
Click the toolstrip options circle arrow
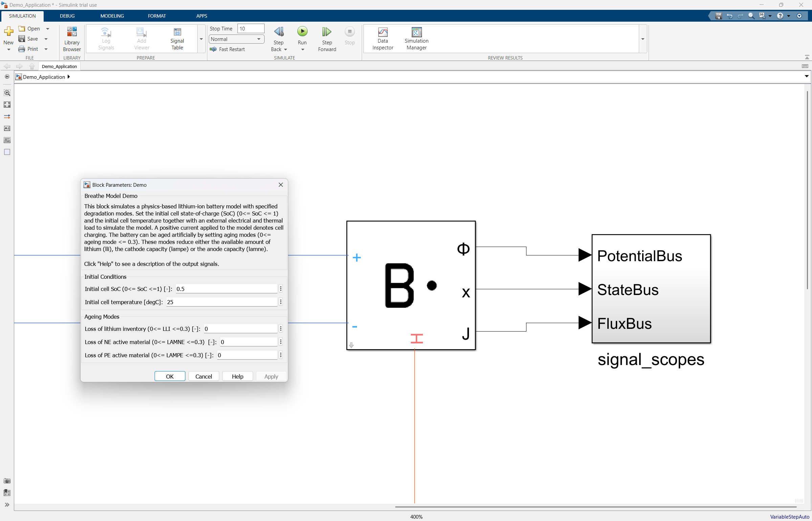tap(799, 16)
